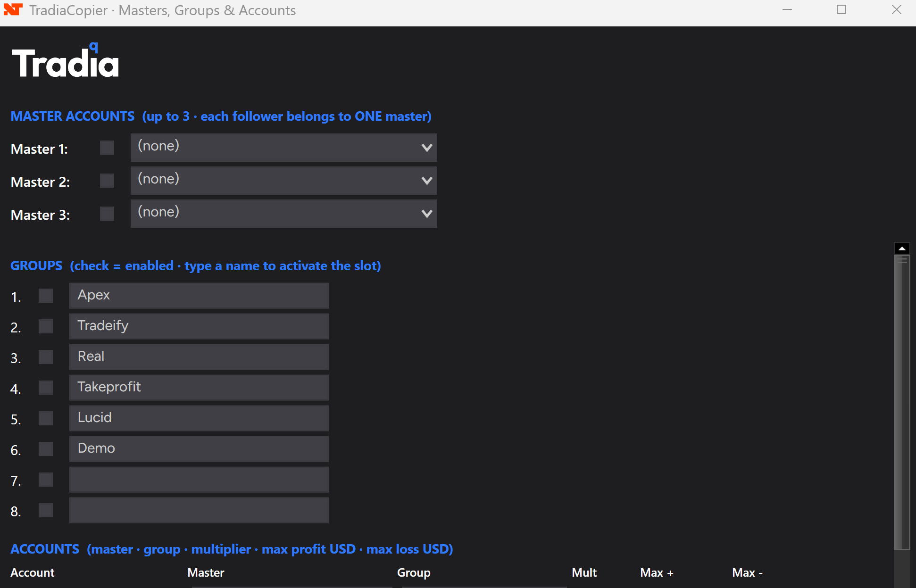916x588 pixels.
Task: Click the Master 1: label
Action: [x=39, y=149]
